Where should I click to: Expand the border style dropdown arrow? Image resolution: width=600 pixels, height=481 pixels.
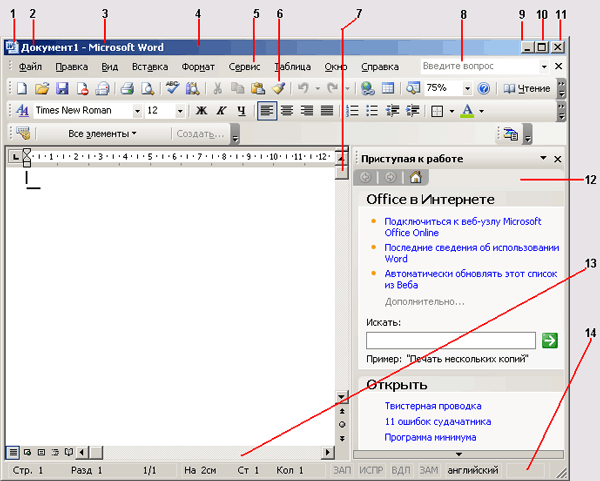point(452,111)
